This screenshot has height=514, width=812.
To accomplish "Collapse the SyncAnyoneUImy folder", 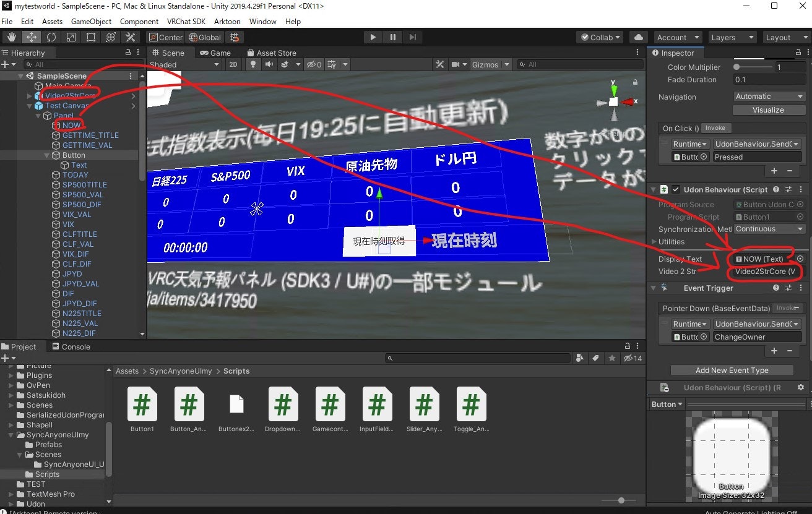I will pyautogui.click(x=12, y=435).
